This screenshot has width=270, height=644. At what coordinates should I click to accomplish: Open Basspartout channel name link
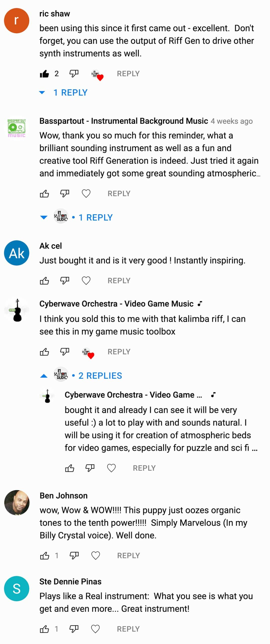pos(124,121)
